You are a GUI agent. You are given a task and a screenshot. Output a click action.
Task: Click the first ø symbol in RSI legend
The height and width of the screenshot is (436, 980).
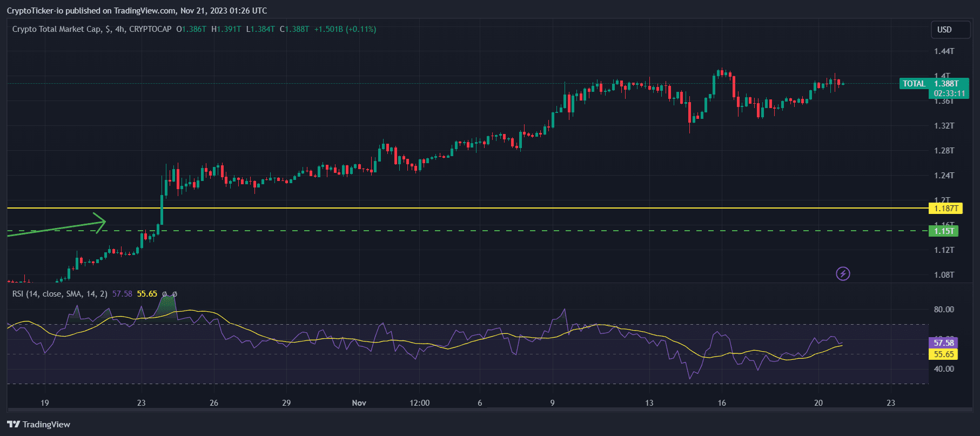pyautogui.click(x=164, y=294)
